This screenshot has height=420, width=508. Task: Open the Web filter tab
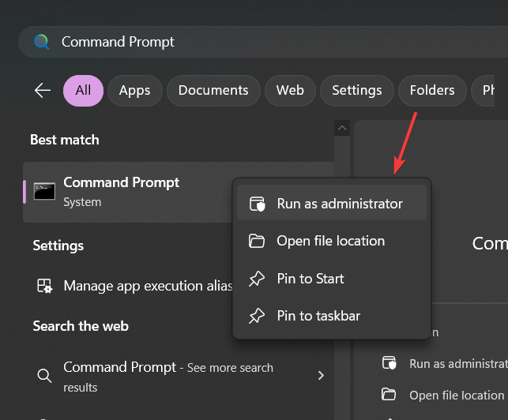click(x=290, y=91)
